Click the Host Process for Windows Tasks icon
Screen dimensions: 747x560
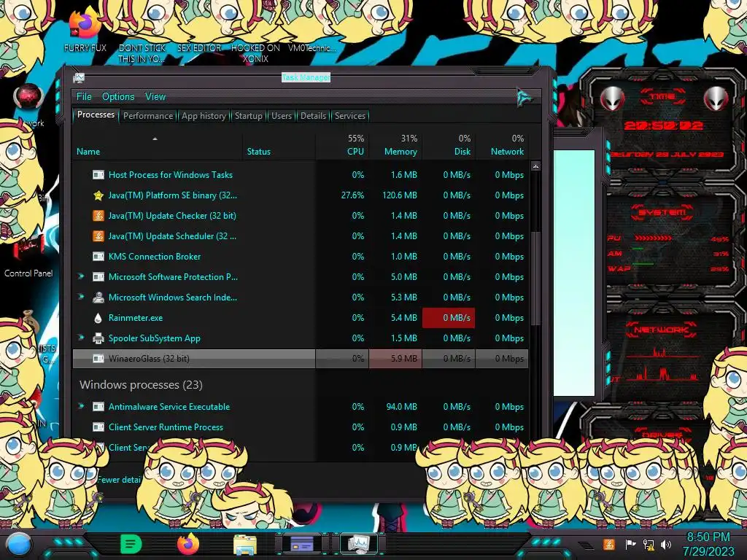tap(98, 175)
